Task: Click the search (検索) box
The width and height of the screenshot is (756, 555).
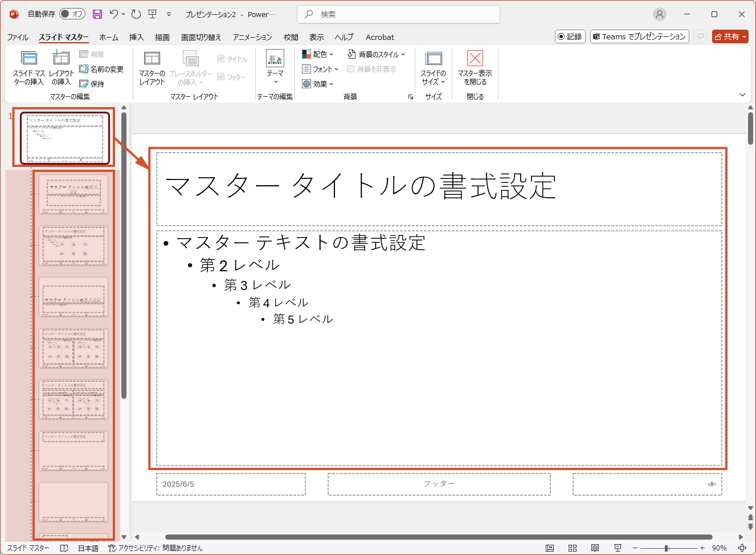Action: click(x=398, y=14)
